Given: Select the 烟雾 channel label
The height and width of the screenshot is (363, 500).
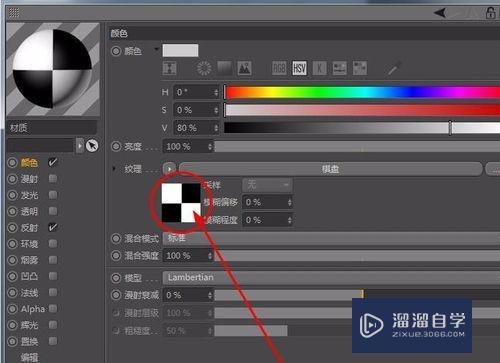Looking at the screenshot, I should pyautogui.click(x=29, y=260).
